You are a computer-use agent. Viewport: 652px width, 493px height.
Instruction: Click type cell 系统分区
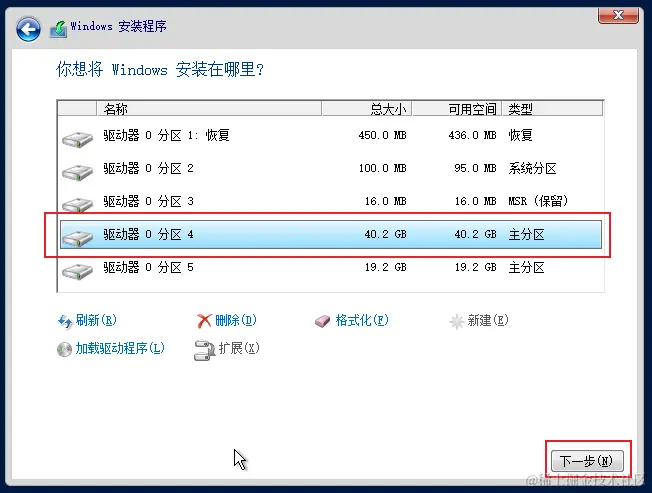(532, 168)
